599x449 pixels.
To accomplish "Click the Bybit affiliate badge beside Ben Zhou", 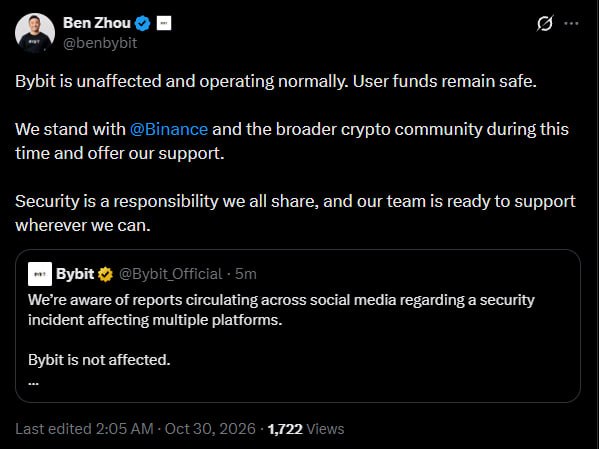I will 164,23.
